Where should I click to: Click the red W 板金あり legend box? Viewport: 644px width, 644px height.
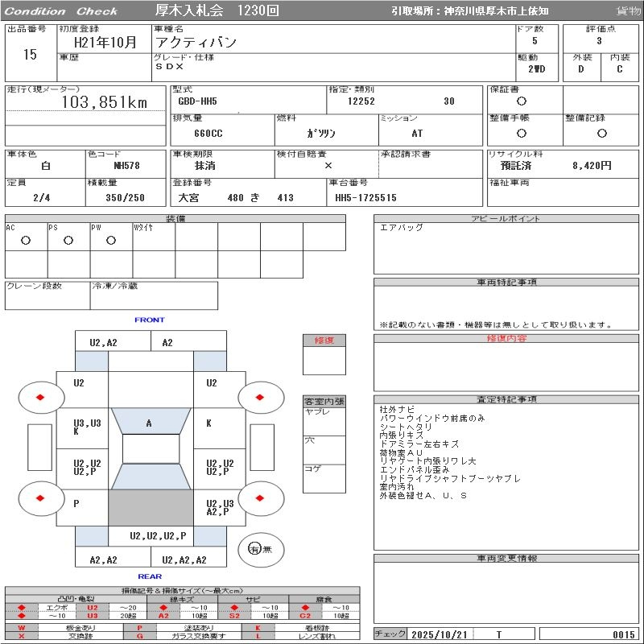pyautogui.click(x=22, y=628)
